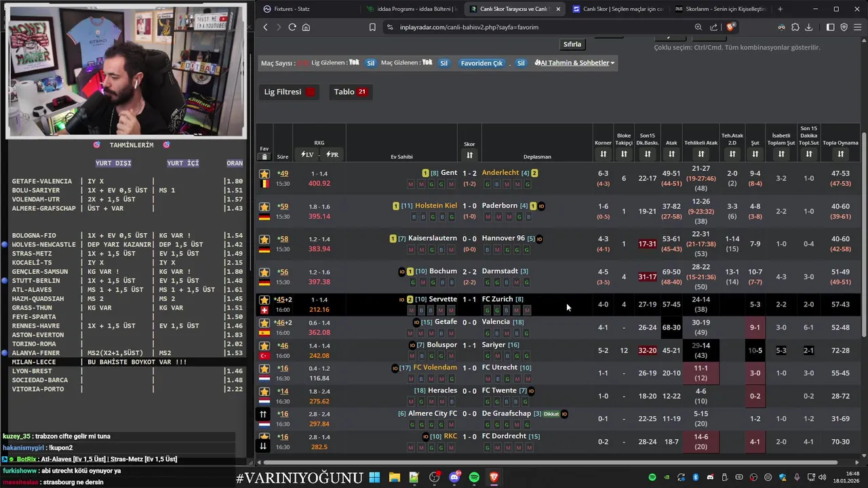The width and height of the screenshot is (868, 488).
Task: Sort the table by Skor column
Action: [469, 155]
